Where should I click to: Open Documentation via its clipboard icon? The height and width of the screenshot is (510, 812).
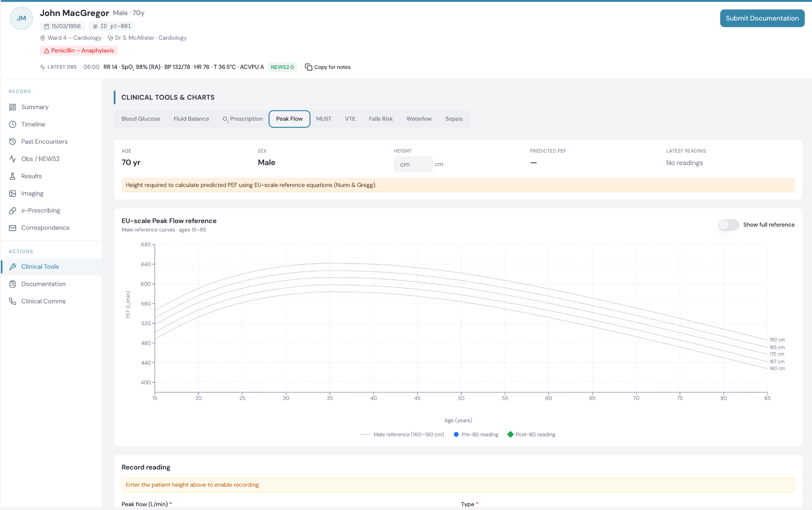(x=13, y=284)
